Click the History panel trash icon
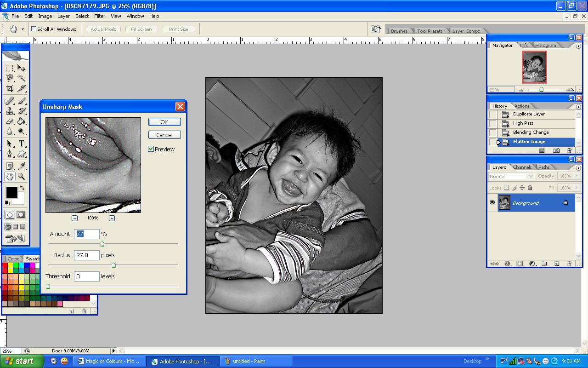The height and width of the screenshot is (368, 588). click(x=569, y=150)
